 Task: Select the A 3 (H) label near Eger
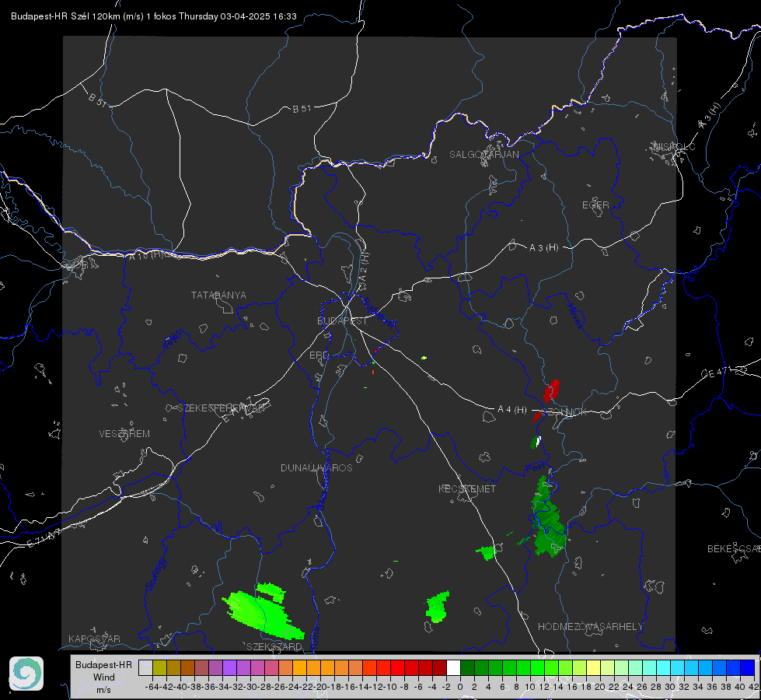pyautogui.click(x=543, y=248)
